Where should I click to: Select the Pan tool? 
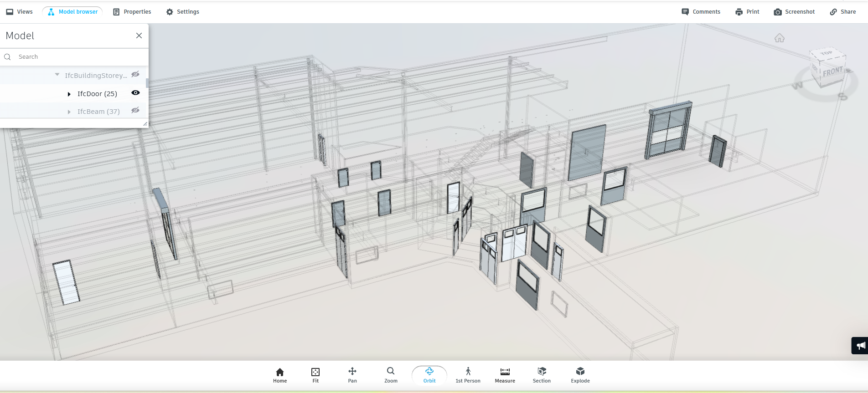352,375
